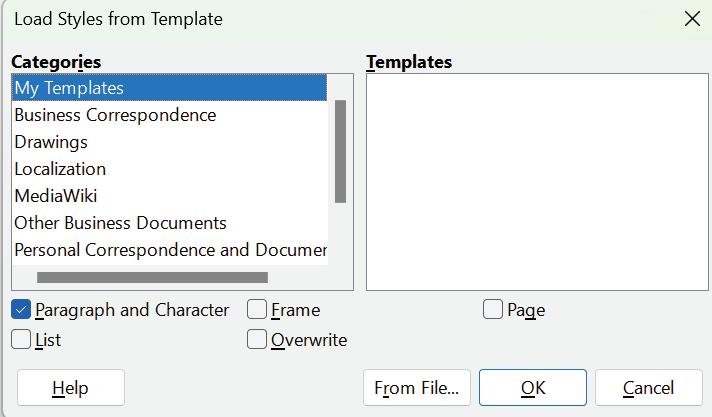Enable the Page styles checkbox
Viewport: 712px width, 417px height.
click(x=493, y=310)
